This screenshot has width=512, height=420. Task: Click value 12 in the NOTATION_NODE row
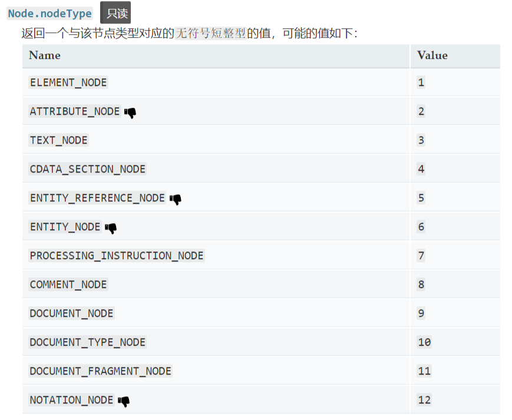(x=424, y=400)
